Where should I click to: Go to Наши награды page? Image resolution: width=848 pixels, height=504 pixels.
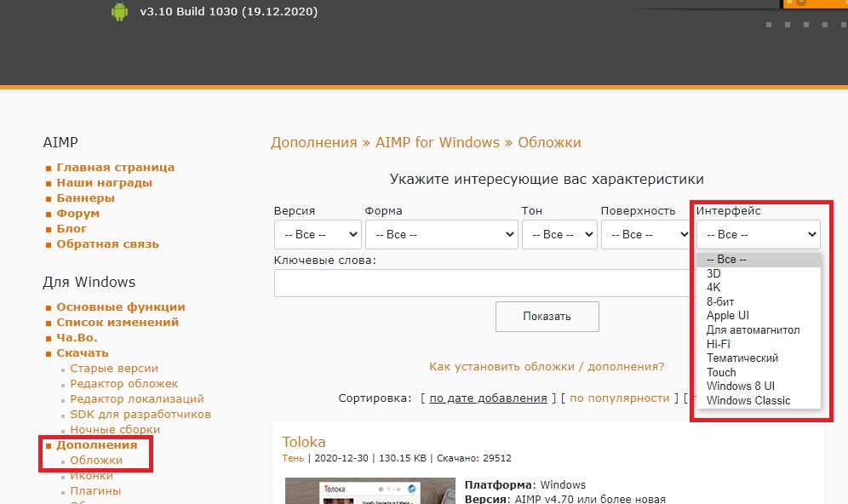pos(105,183)
